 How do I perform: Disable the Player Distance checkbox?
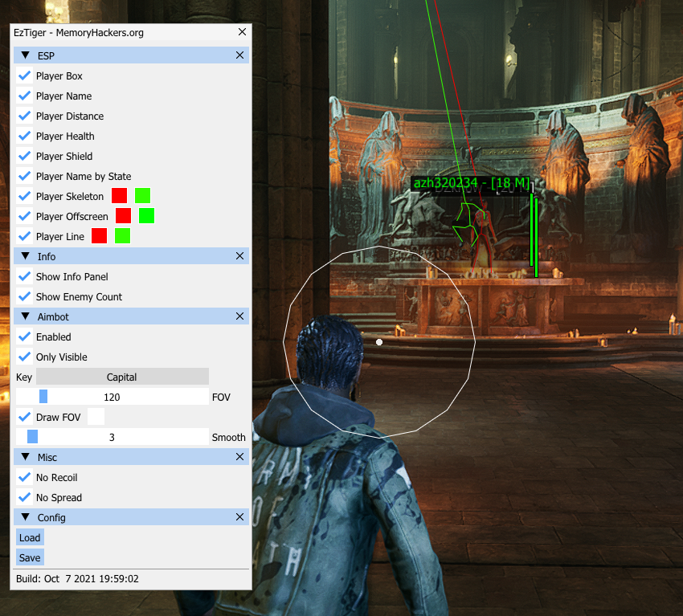24,116
